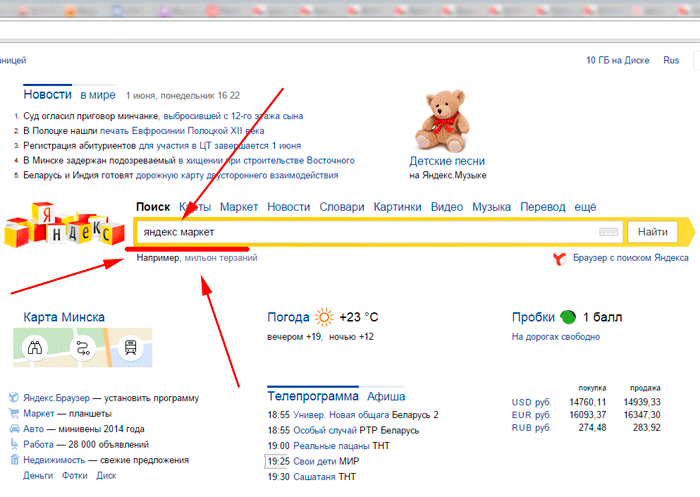
Task: Open news about задержан подозреваемый в хищении
Action: click(x=189, y=160)
